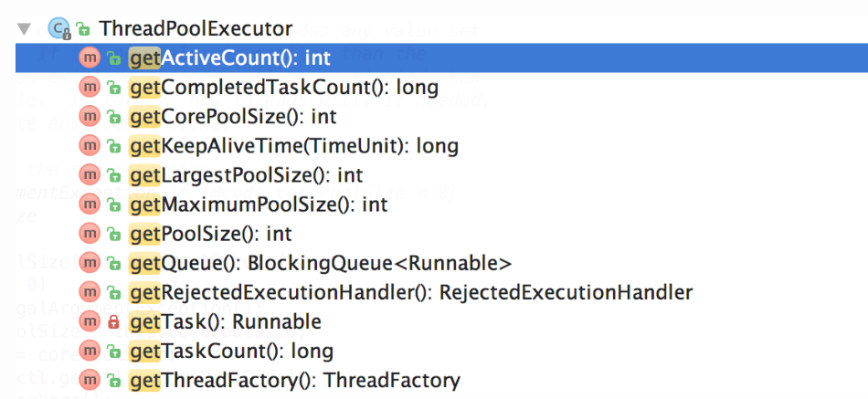Click public lock icon beside getLargestPoolSize()

pyautogui.click(x=114, y=175)
